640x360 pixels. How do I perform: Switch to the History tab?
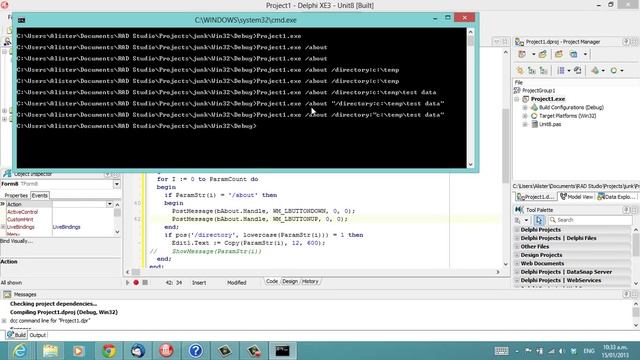coord(310,282)
